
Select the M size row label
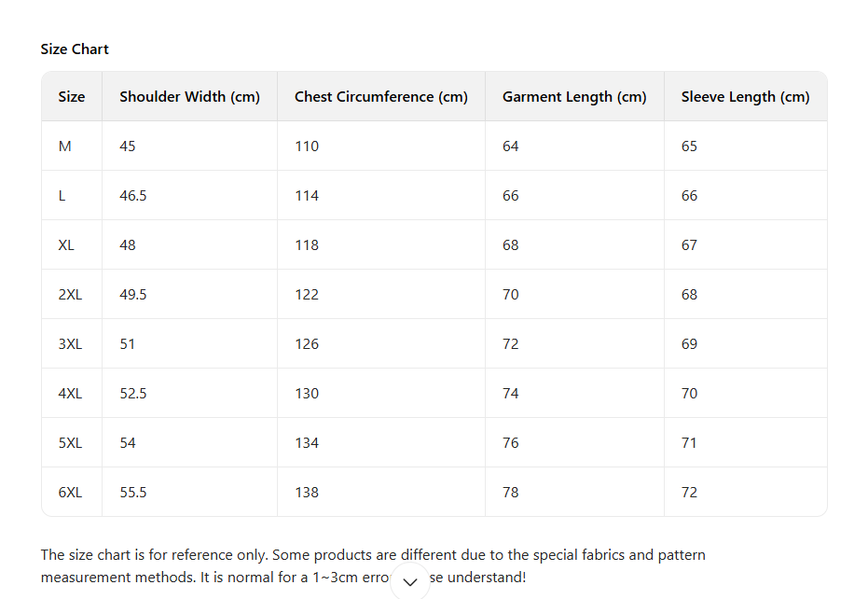65,146
